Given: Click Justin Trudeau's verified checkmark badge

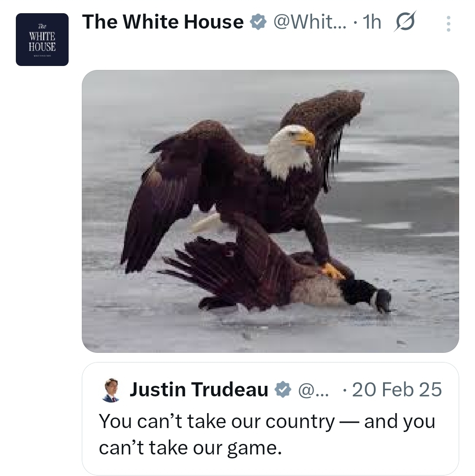Looking at the screenshot, I should (283, 390).
